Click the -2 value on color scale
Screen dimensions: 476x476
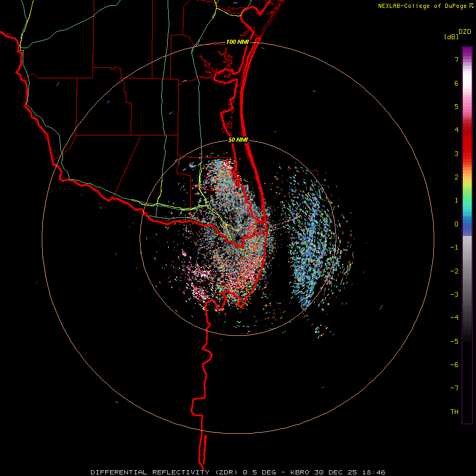point(454,271)
